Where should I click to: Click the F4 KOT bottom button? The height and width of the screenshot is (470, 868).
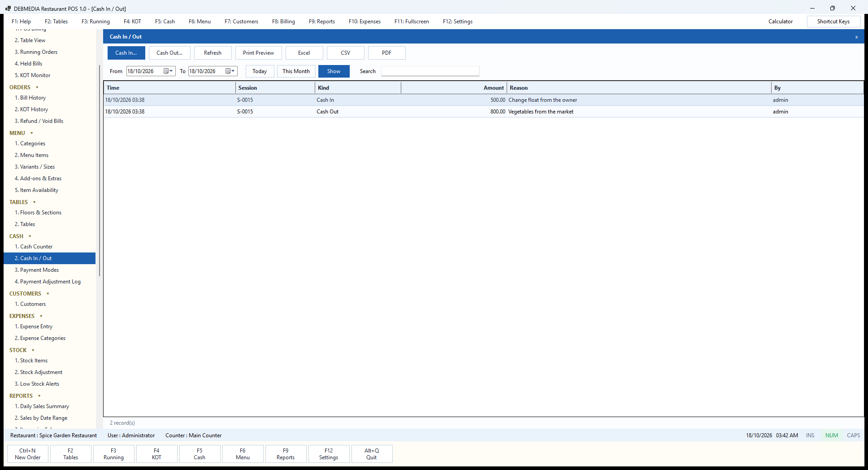(x=156, y=454)
